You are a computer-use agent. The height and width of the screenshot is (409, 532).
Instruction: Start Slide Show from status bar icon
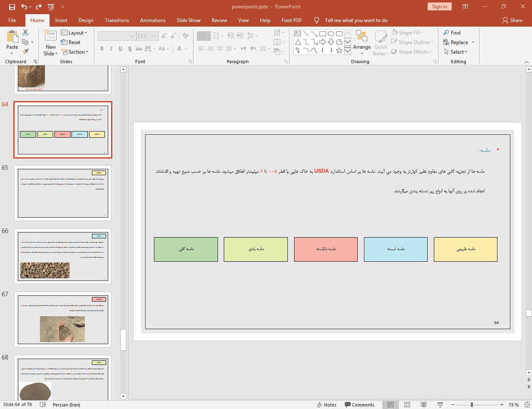440,404
